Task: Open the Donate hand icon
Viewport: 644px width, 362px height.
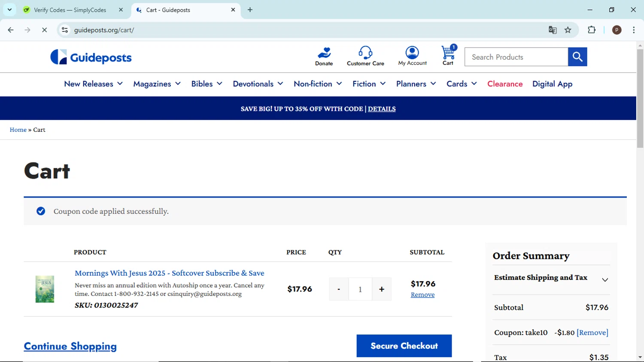Action: click(324, 56)
